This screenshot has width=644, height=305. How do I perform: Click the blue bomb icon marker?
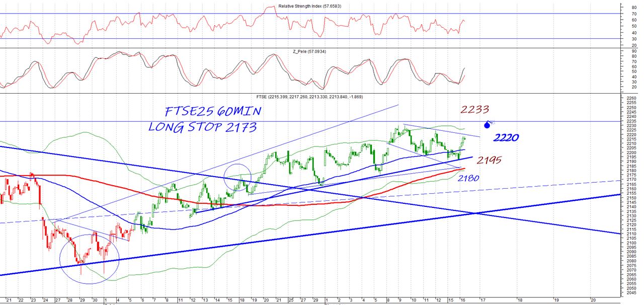click(488, 124)
